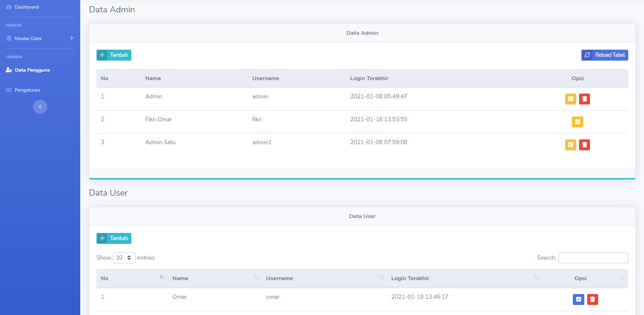Click the Reload Tabel button
This screenshot has width=644, height=315.
[x=605, y=55]
